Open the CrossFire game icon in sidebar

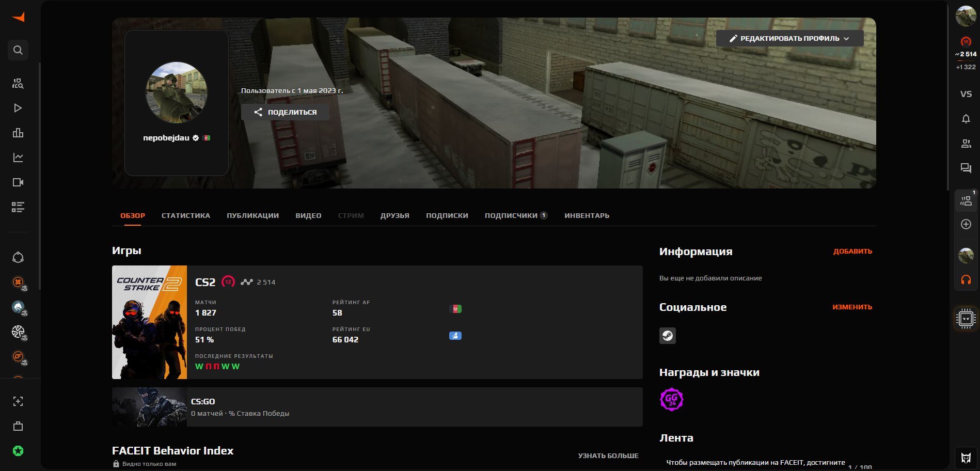[x=18, y=356]
